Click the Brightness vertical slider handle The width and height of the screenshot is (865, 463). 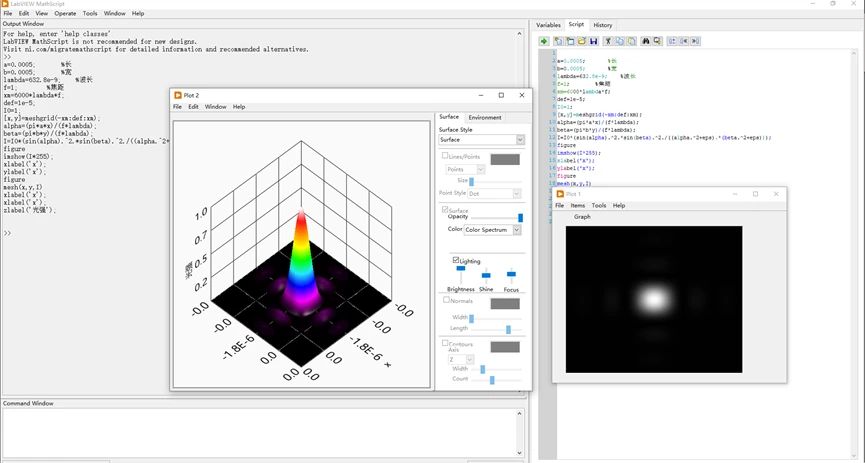tap(461, 268)
